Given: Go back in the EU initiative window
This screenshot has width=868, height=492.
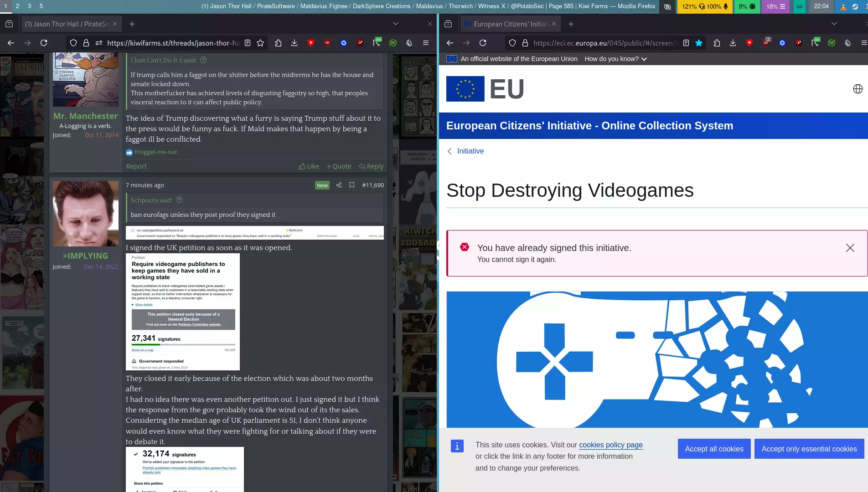Looking at the screenshot, I should pos(450,43).
